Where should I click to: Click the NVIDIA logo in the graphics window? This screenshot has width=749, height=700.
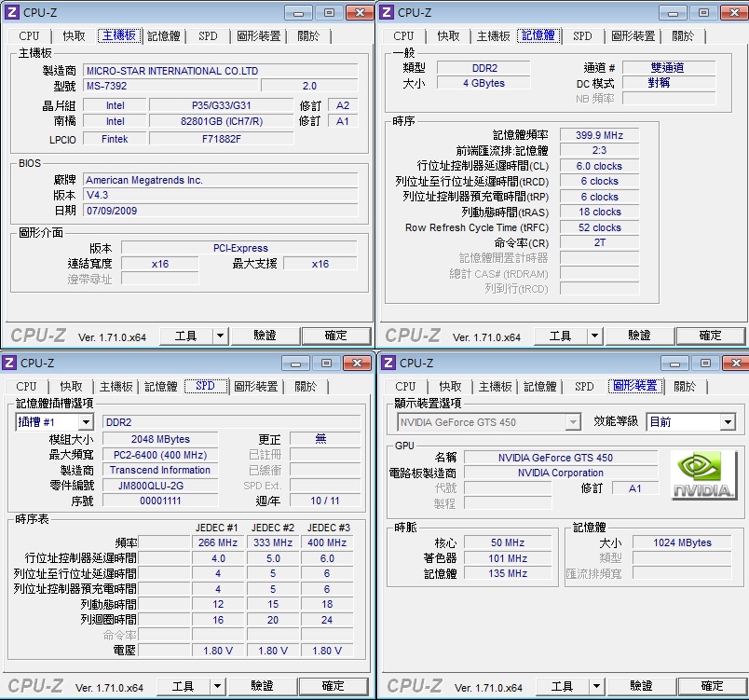tap(703, 475)
